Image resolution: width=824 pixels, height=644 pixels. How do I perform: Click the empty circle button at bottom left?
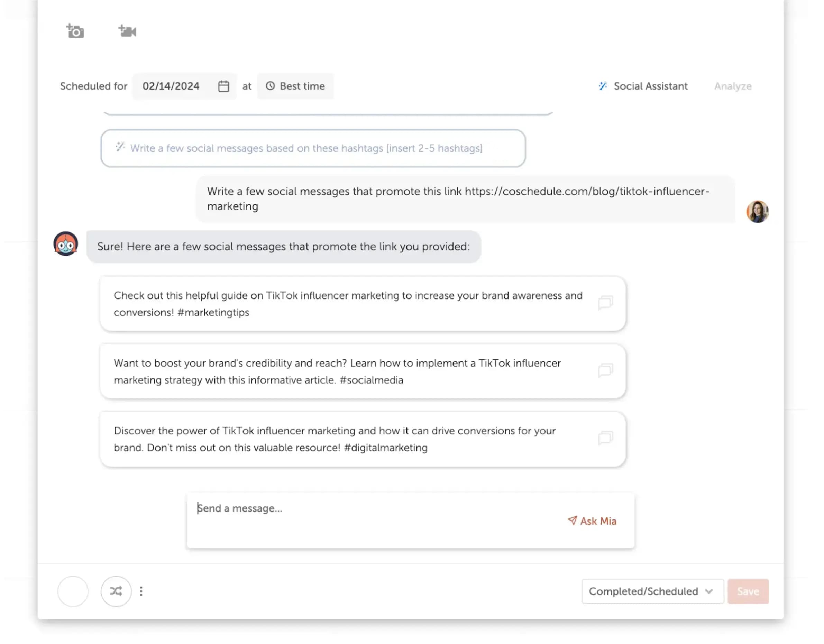[73, 591]
